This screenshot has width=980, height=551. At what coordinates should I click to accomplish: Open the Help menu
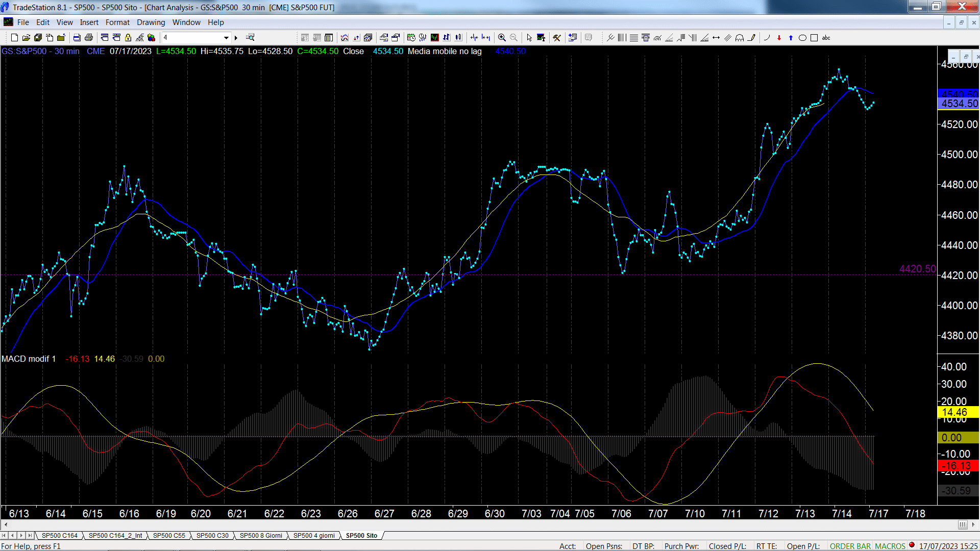pos(215,22)
